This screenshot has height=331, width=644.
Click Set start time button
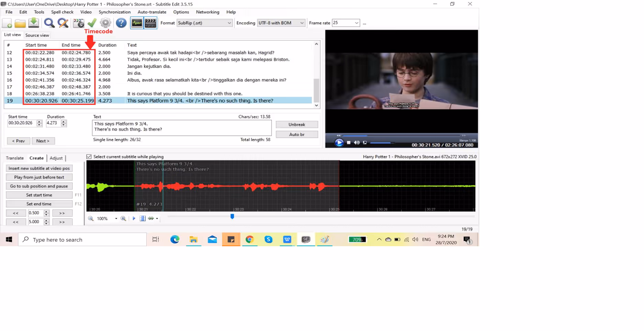pos(39,195)
